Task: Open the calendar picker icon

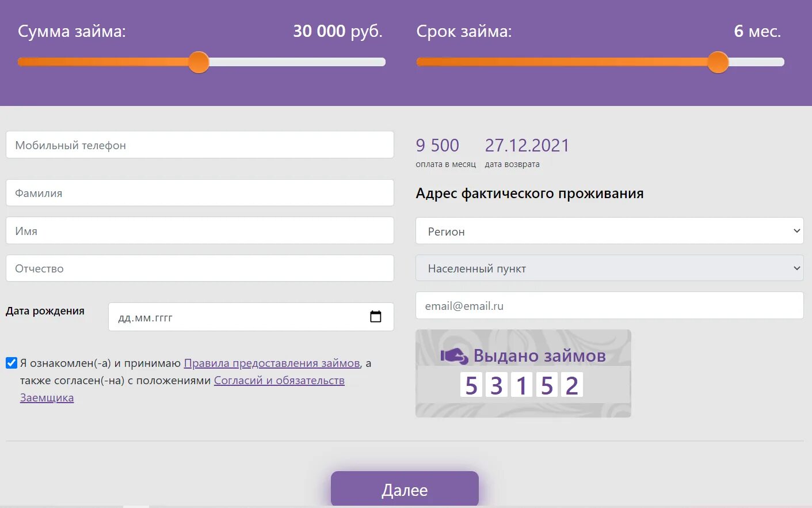Action: (x=376, y=316)
